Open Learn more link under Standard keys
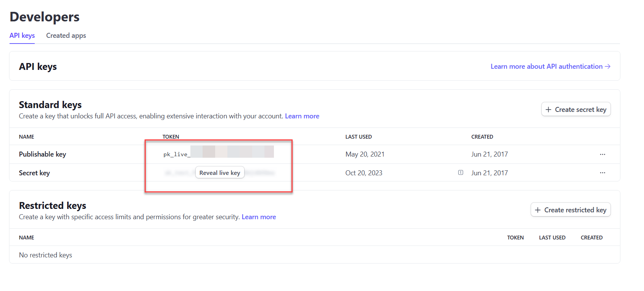 (x=302, y=116)
